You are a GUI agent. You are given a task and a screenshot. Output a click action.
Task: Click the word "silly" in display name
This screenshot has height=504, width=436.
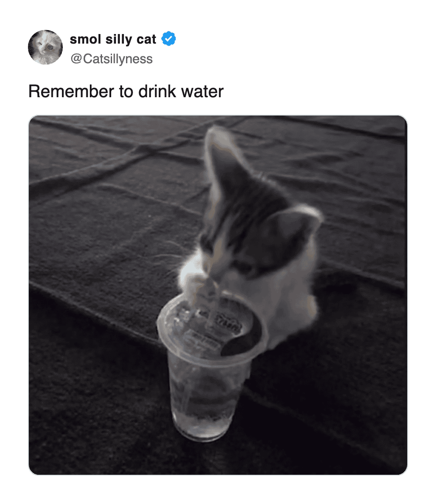click(x=117, y=39)
